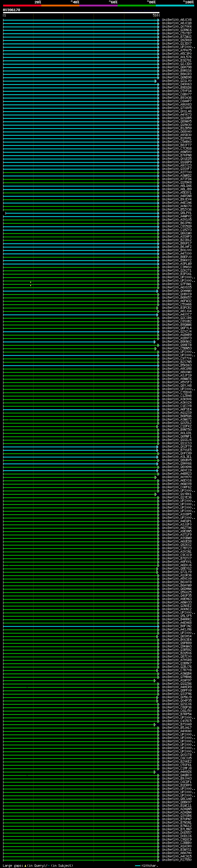
Task: Select label UniRef100_O49063
Action: click(x=177, y=84)
